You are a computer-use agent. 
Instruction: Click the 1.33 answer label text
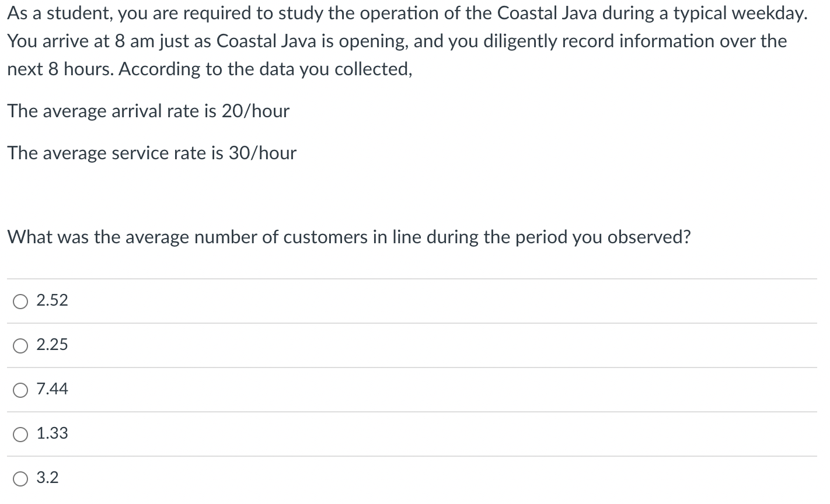click(x=52, y=433)
